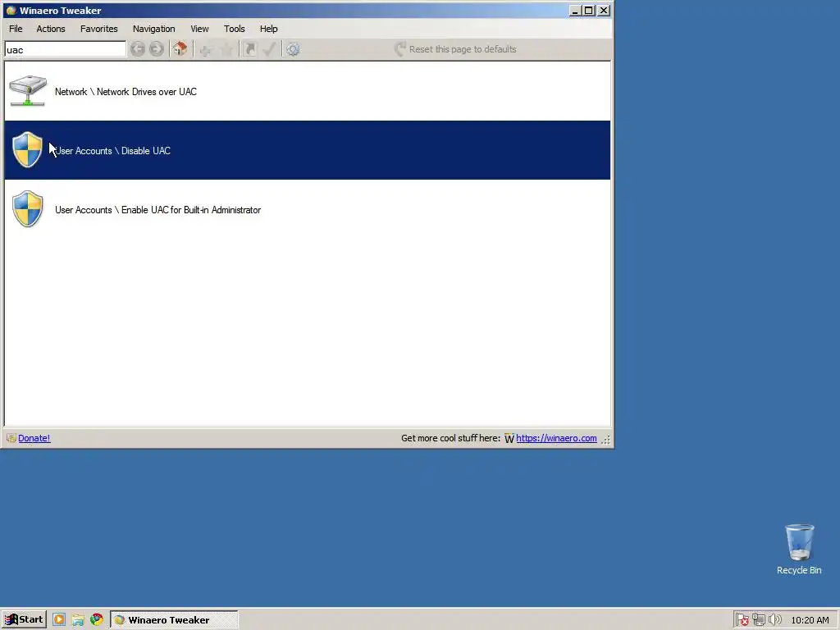Follow the Donate! link
The image size is (840, 630).
click(x=34, y=438)
